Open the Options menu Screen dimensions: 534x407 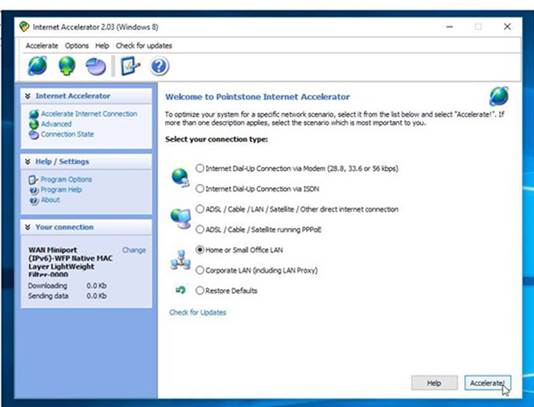(x=77, y=46)
